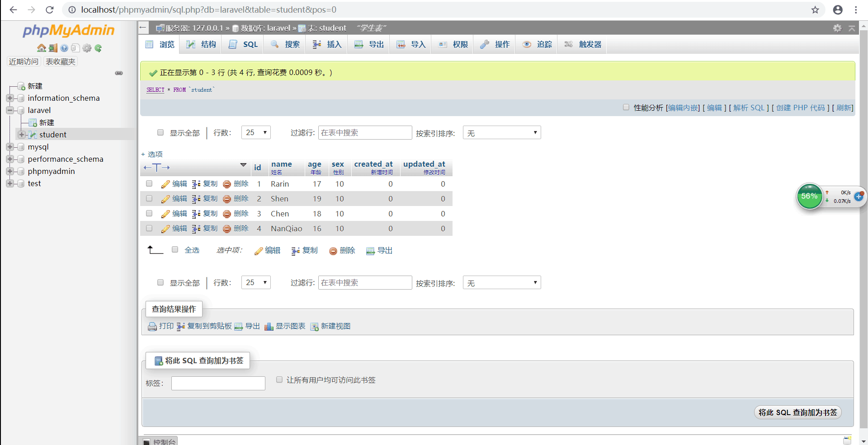This screenshot has height=445, width=868.
Task: Expand the mysql database in the tree
Action: tap(10, 147)
